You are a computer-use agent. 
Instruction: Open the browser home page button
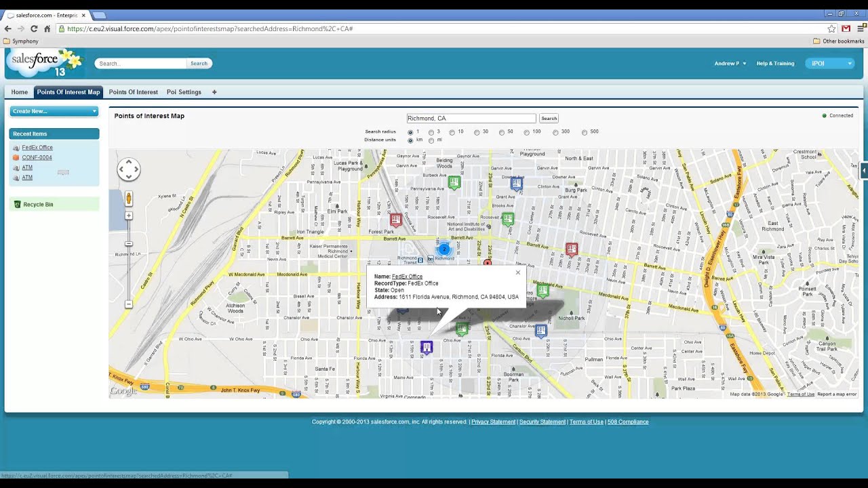click(47, 28)
